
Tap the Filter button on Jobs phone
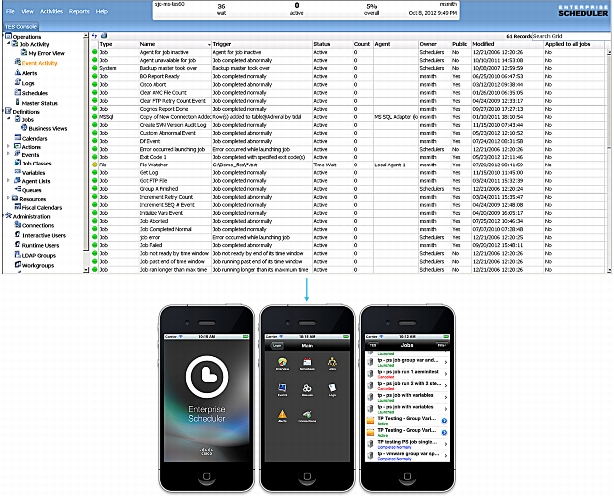tap(441, 345)
